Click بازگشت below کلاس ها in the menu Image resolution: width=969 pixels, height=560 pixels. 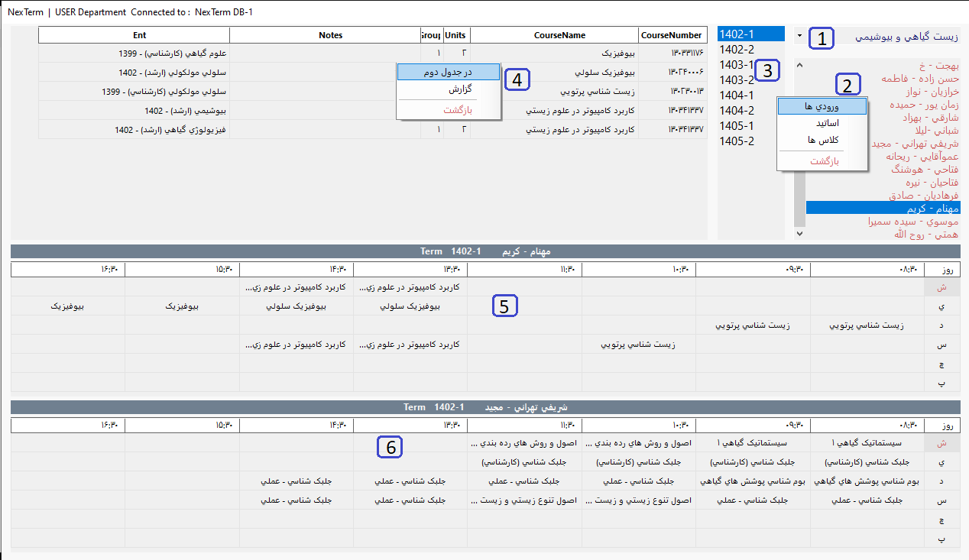point(822,161)
